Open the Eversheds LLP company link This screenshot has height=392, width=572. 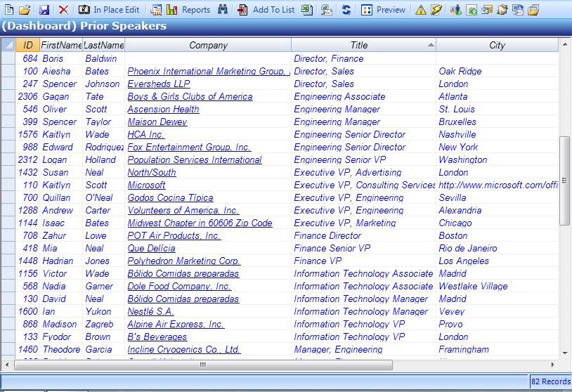[x=159, y=84]
